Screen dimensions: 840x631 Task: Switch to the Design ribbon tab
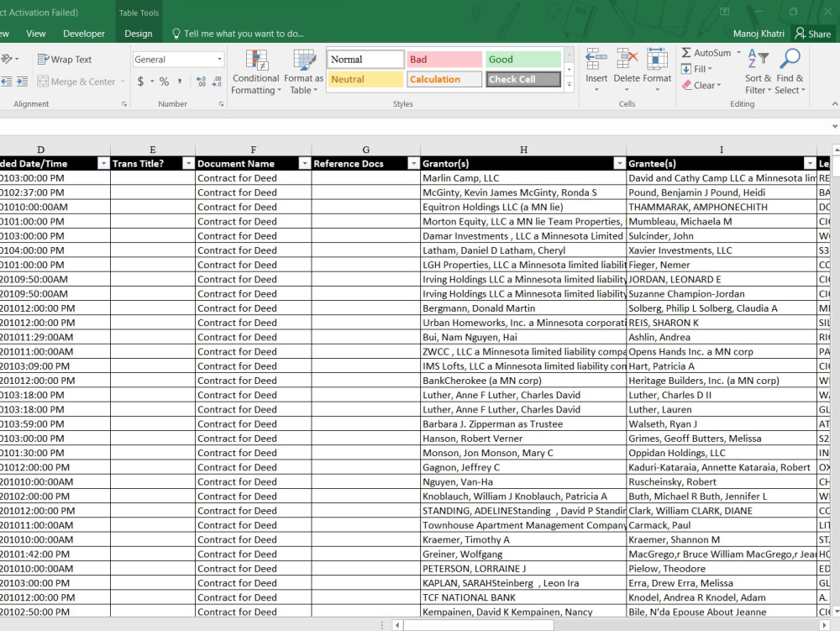click(138, 34)
